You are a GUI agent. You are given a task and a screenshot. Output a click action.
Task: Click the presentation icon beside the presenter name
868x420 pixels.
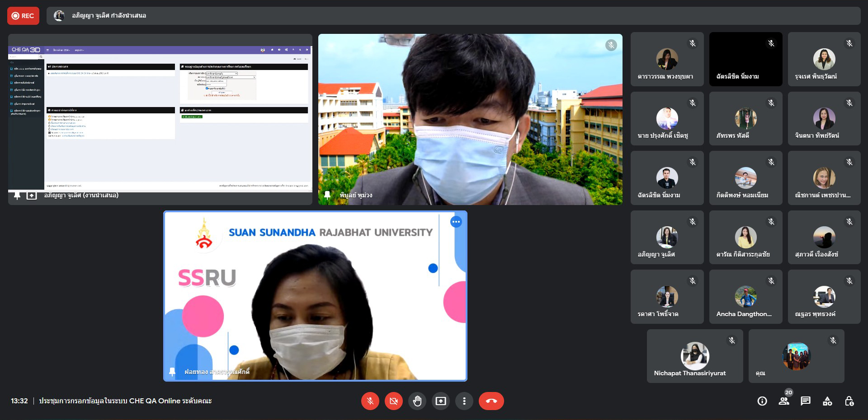[x=32, y=196]
